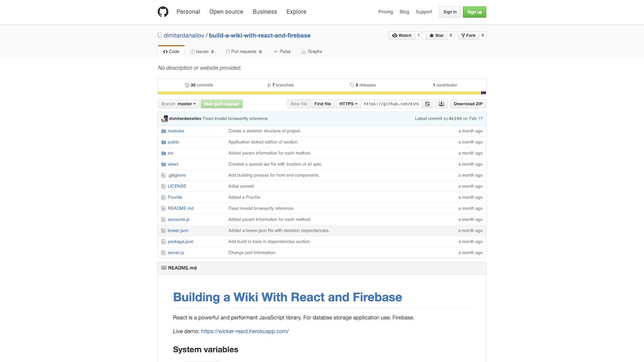Click the server.js file icon
The image size is (644, 362).
click(163, 253)
